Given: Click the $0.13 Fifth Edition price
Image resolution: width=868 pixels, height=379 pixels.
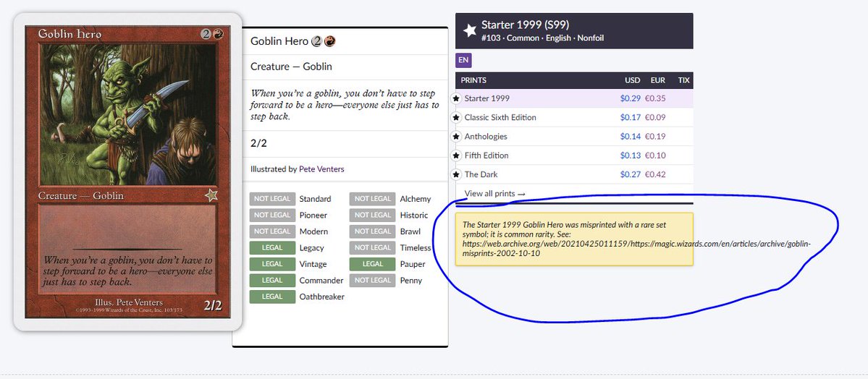Looking at the screenshot, I should click(631, 156).
